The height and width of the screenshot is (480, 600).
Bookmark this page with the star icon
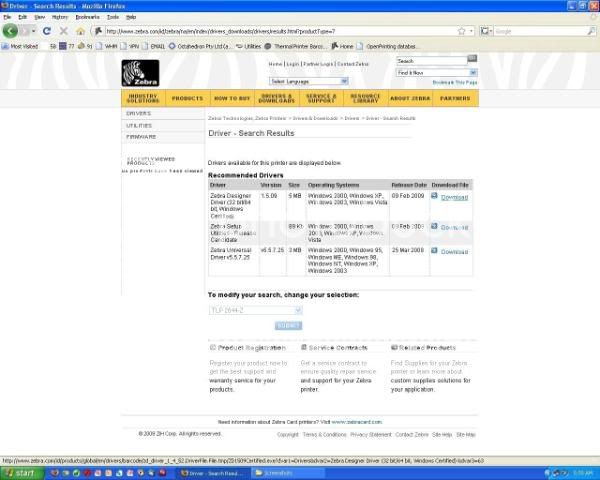pos(462,31)
